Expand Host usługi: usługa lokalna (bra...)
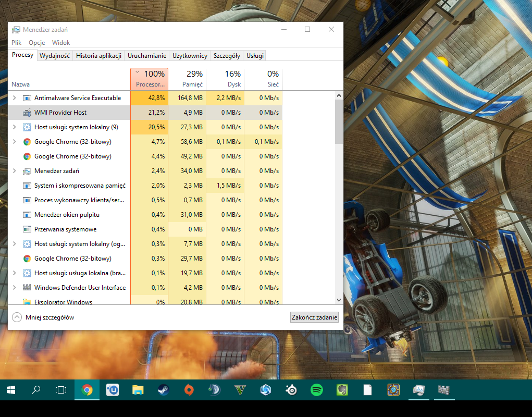The height and width of the screenshot is (417, 532). coord(14,273)
